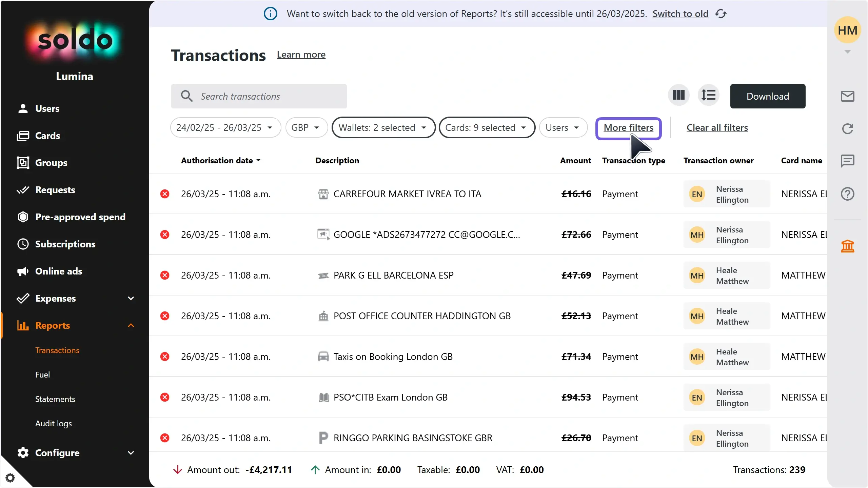Open the help question mark icon
The width and height of the screenshot is (868, 488).
tap(848, 194)
